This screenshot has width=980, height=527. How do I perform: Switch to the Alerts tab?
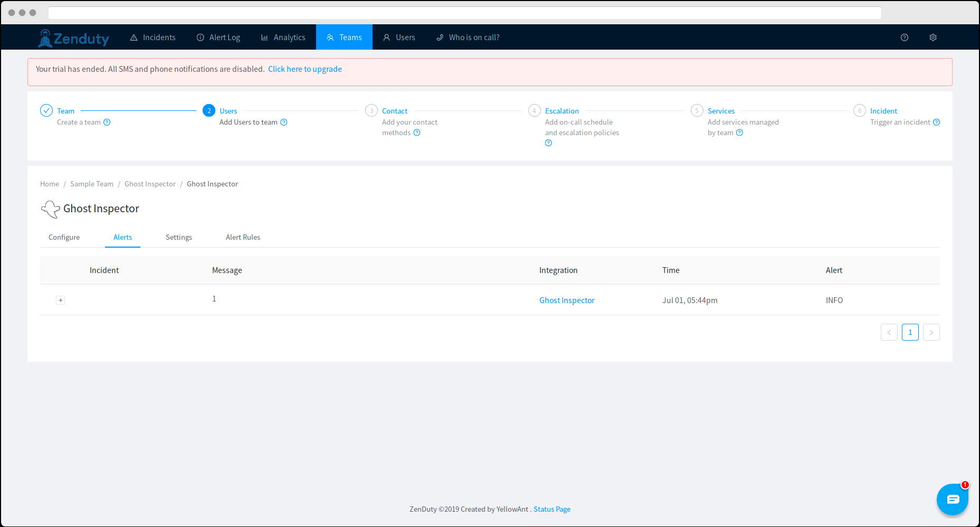tap(123, 238)
